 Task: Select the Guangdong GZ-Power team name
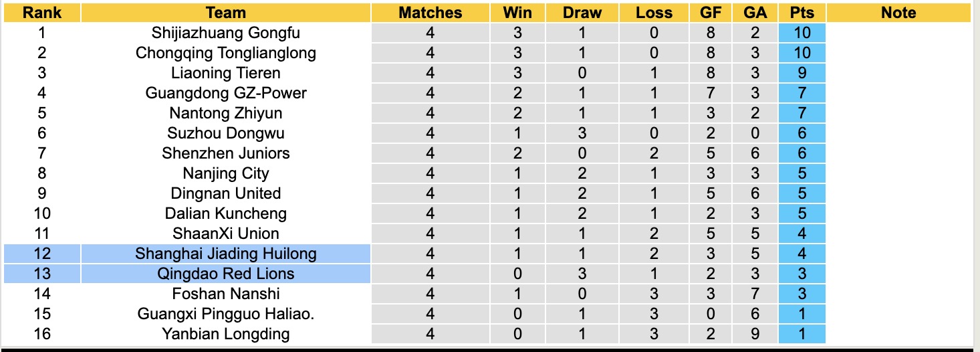click(x=226, y=93)
